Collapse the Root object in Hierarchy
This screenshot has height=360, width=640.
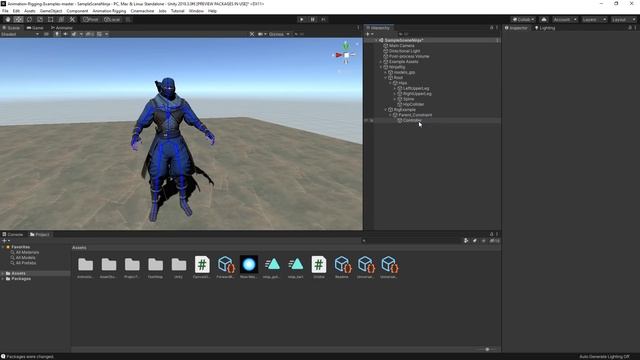pyautogui.click(x=385, y=78)
